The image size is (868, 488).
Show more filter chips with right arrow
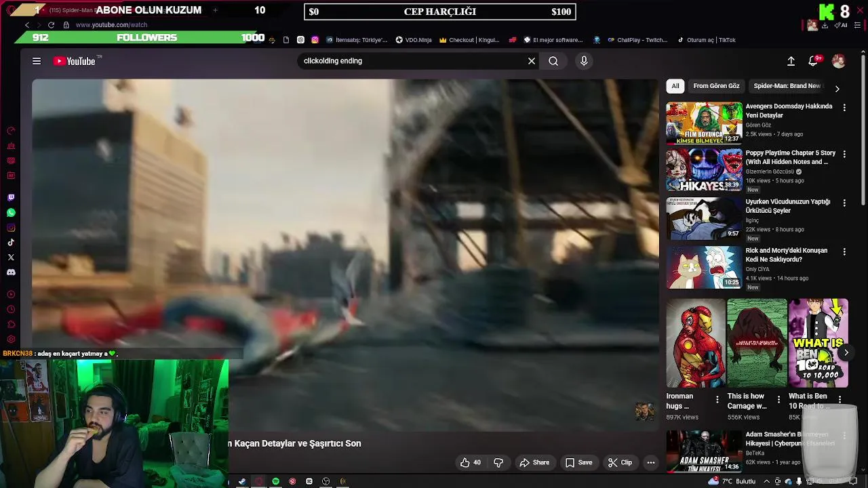point(837,89)
